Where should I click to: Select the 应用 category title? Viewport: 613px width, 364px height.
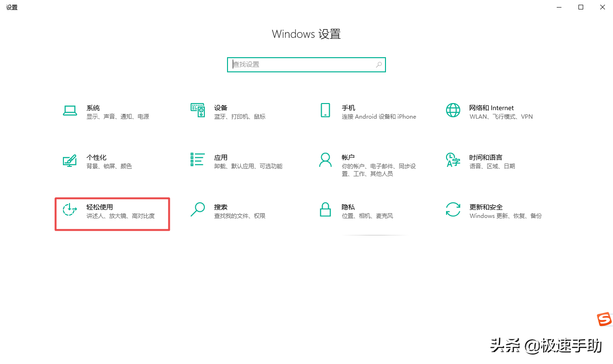(221, 157)
